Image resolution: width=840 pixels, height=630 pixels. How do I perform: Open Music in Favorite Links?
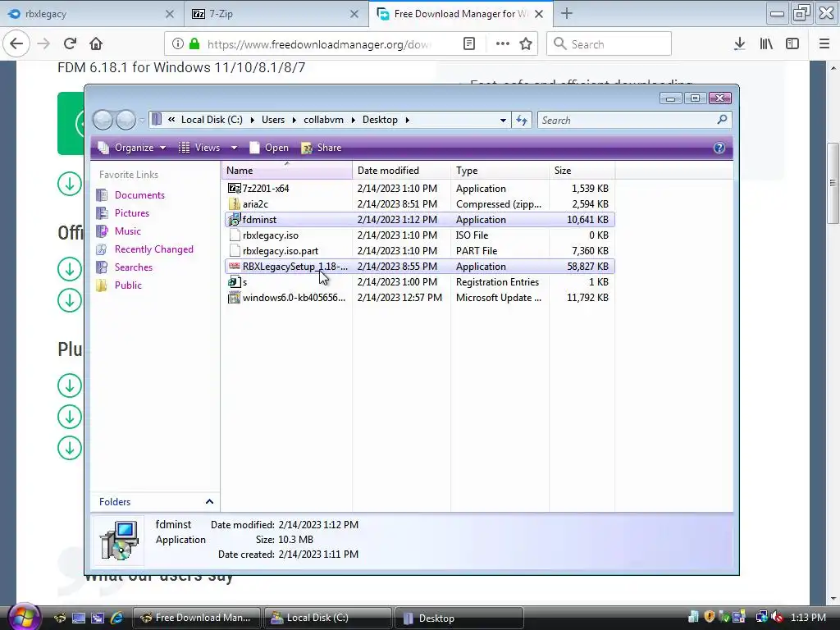point(127,231)
